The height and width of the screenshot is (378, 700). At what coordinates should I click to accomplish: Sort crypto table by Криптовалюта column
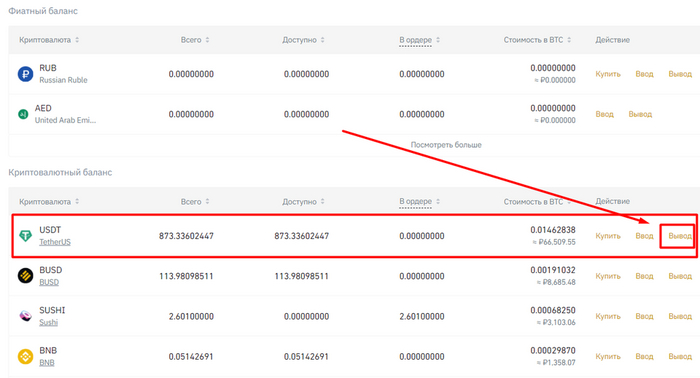49,202
